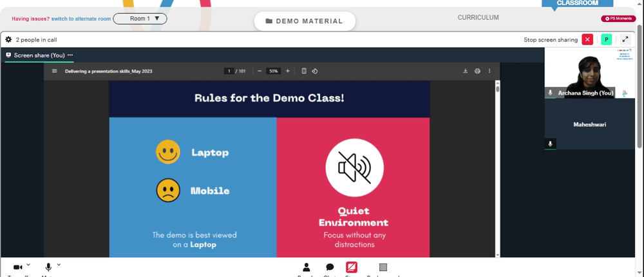Open the PDF sidebar menu
The image size is (644, 277).
pyautogui.click(x=55, y=71)
